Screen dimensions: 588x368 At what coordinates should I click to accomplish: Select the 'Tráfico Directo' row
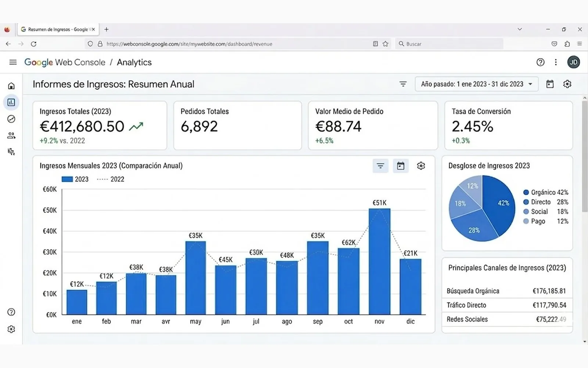point(506,305)
